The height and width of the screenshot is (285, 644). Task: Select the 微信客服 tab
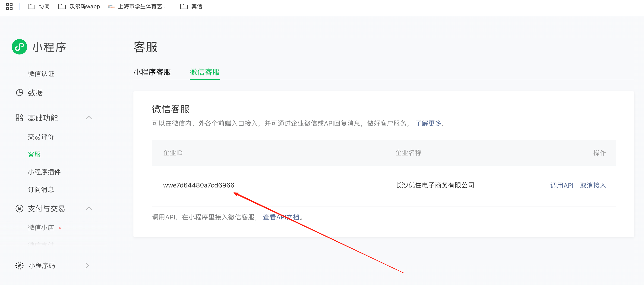pos(205,72)
